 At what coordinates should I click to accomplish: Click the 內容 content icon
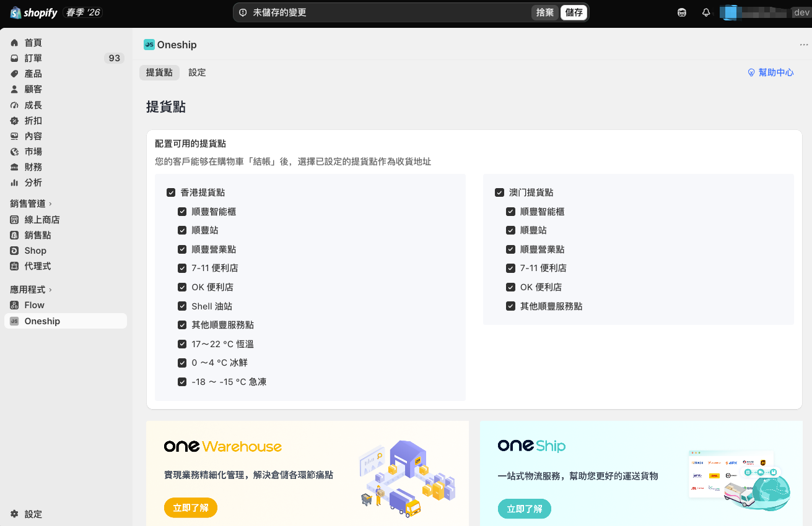point(14,136)
